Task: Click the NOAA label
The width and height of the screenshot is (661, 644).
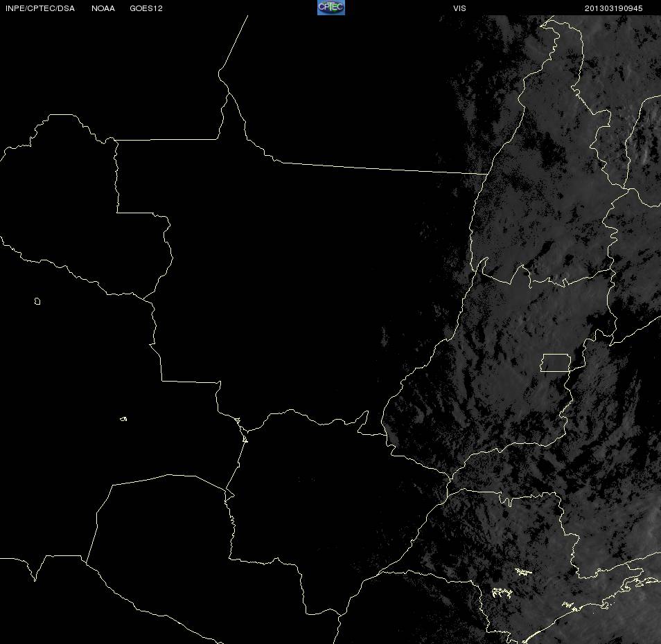Action: tap(103, 8)
